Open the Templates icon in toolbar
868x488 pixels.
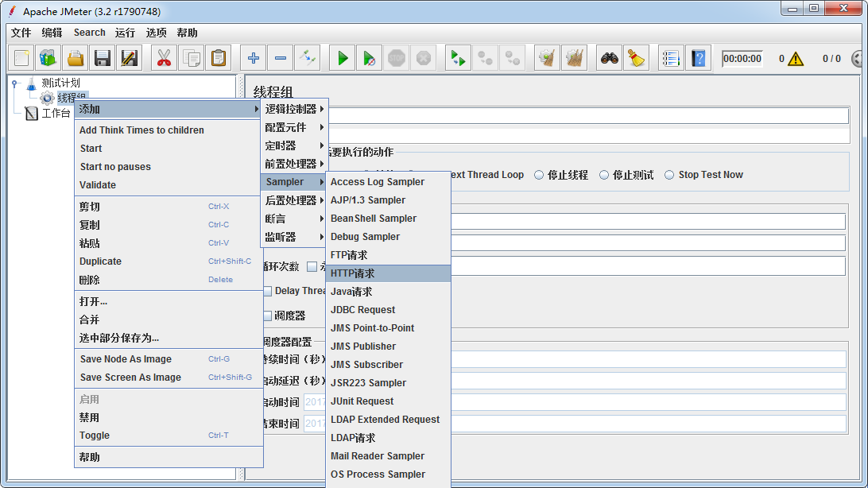[x=48, y=58]
